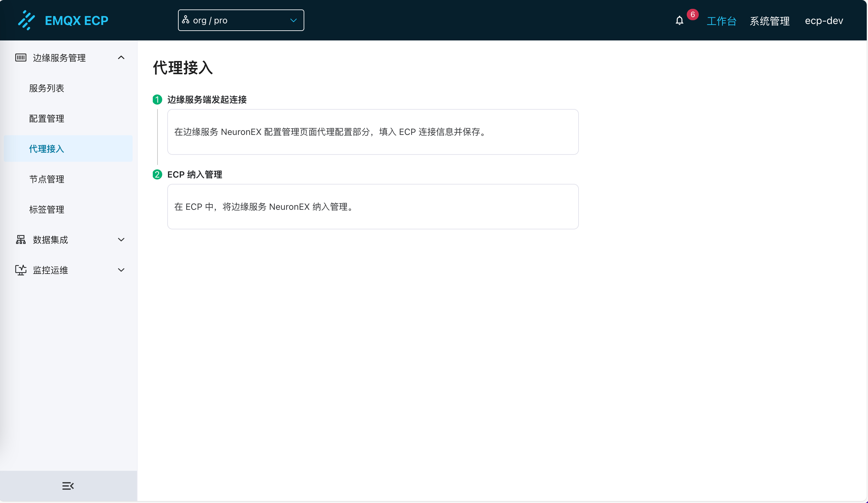
Task: Open the notification bell
Action: pyautogui.click(x=679, y=21)
